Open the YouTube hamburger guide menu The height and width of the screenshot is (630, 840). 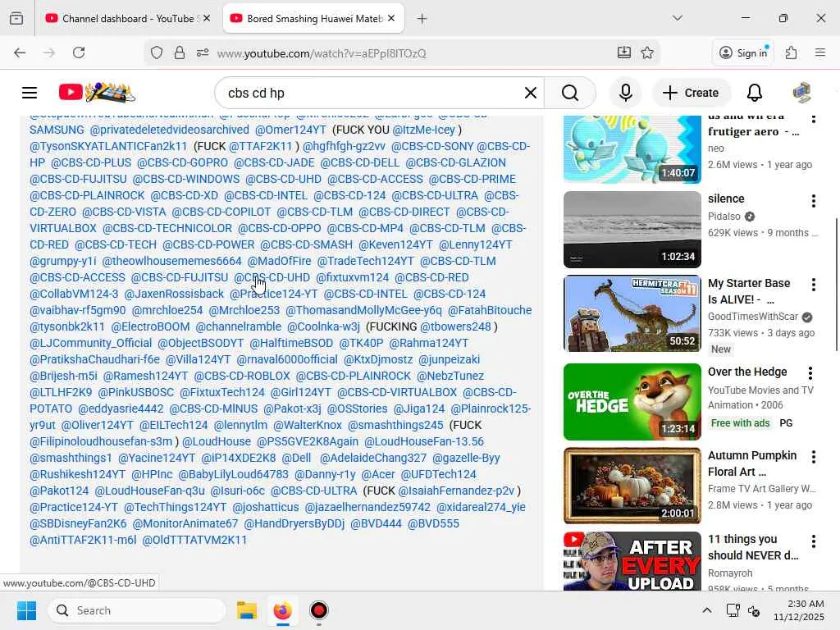pyautogui.click(x=30, y=93)
